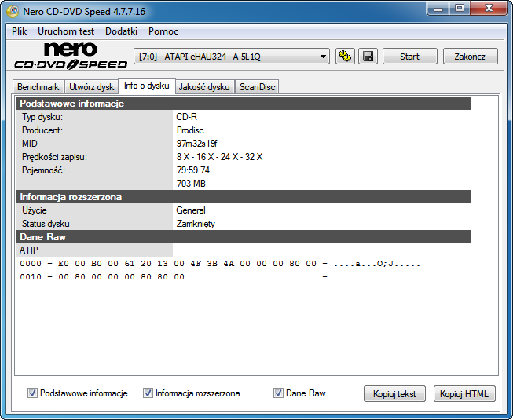The image size is (513, 420).
Task: Click the Nero disc icon in title bar
Action: click(13, 12)
